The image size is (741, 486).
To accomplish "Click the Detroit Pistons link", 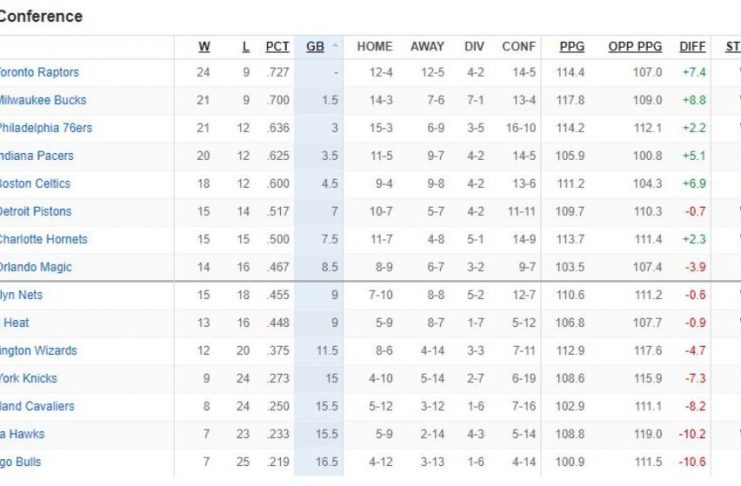I will [36, 212].
